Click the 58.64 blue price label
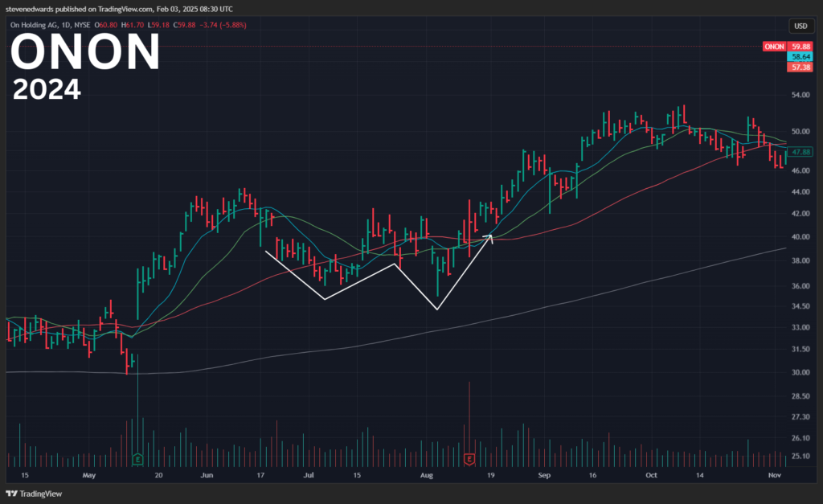823x504 pixels. [801, 57]
